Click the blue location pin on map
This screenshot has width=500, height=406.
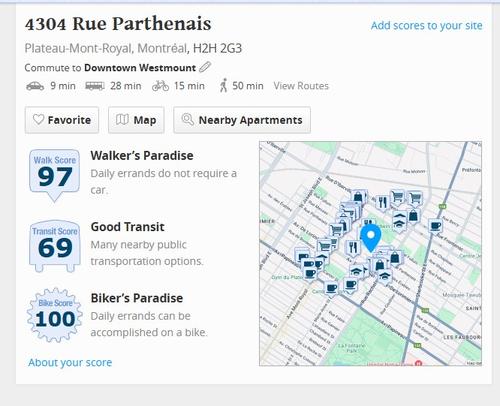[371, 238]
